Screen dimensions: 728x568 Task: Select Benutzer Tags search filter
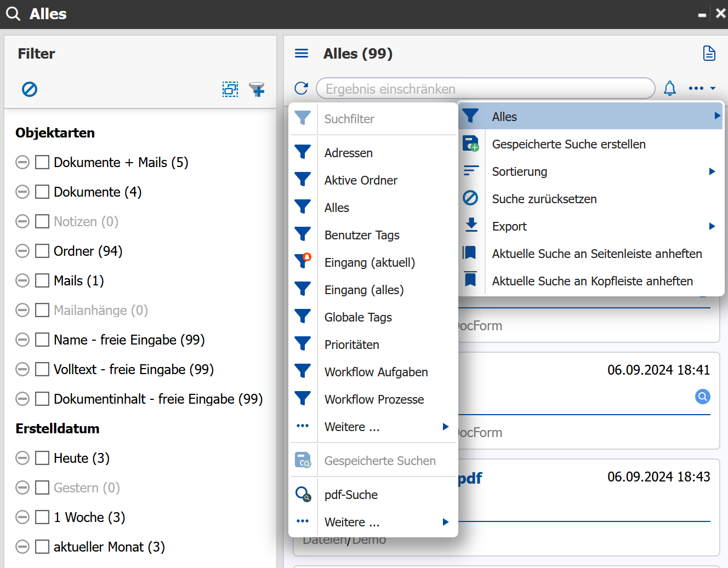[x=374, y=235]
